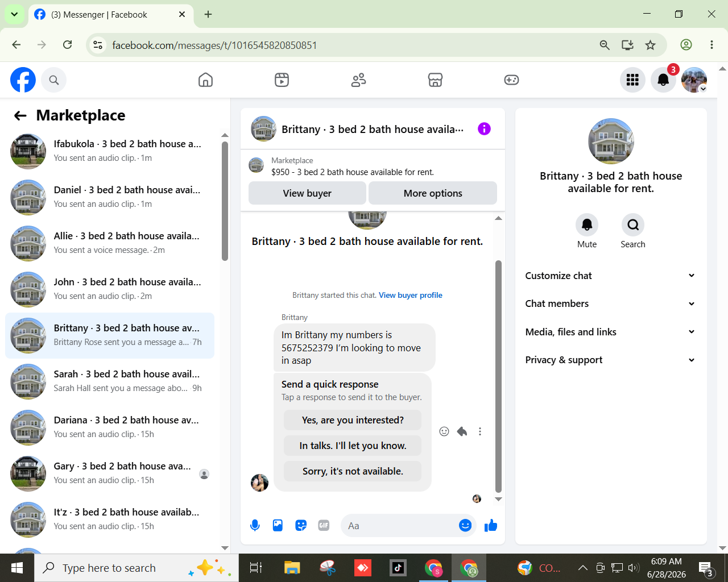Expand Chat members section
728x582 pixels.
click(610, 304)
